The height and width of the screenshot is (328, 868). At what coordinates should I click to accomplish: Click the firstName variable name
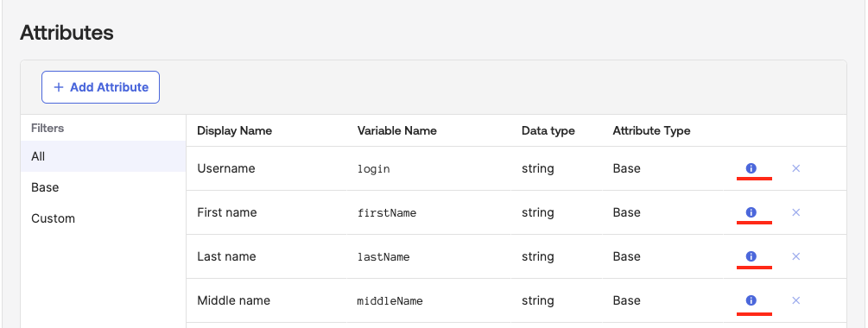tap(386, 213)
